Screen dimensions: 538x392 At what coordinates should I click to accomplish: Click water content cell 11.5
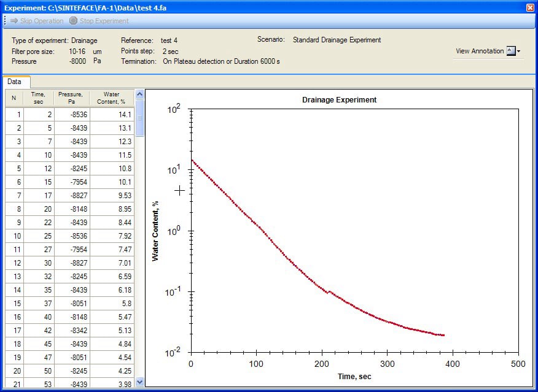coord(112,155)
